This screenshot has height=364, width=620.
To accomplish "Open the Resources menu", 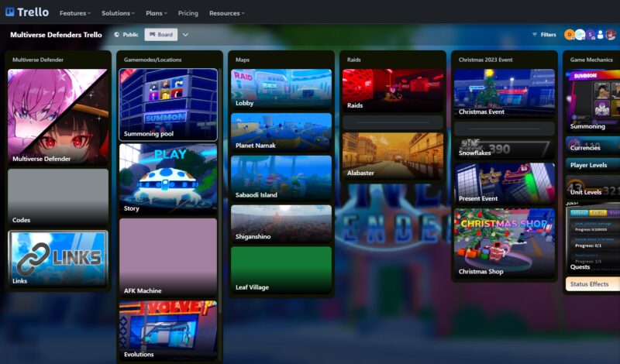I will point(226,13).
